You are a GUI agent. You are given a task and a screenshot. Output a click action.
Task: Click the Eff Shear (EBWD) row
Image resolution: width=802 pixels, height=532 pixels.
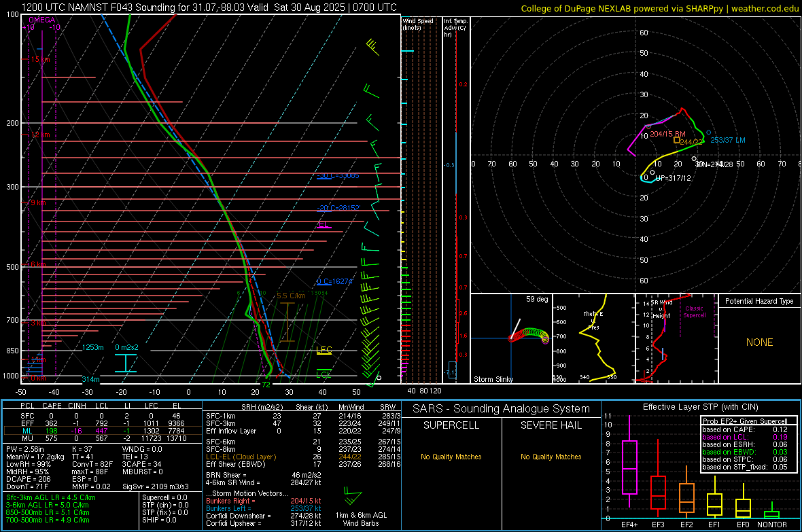(304, 465)
